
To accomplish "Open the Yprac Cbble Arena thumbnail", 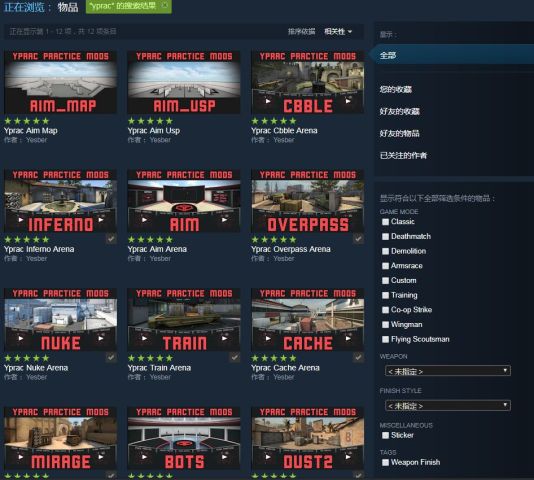I will point(308,82).
